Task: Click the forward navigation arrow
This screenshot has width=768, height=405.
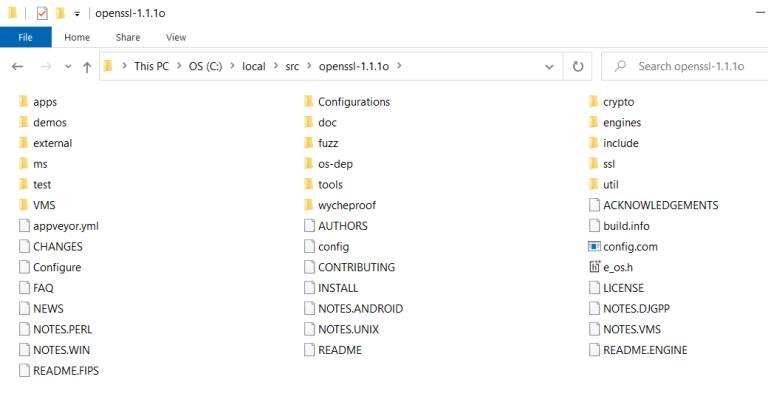Action: pos(46,67)
